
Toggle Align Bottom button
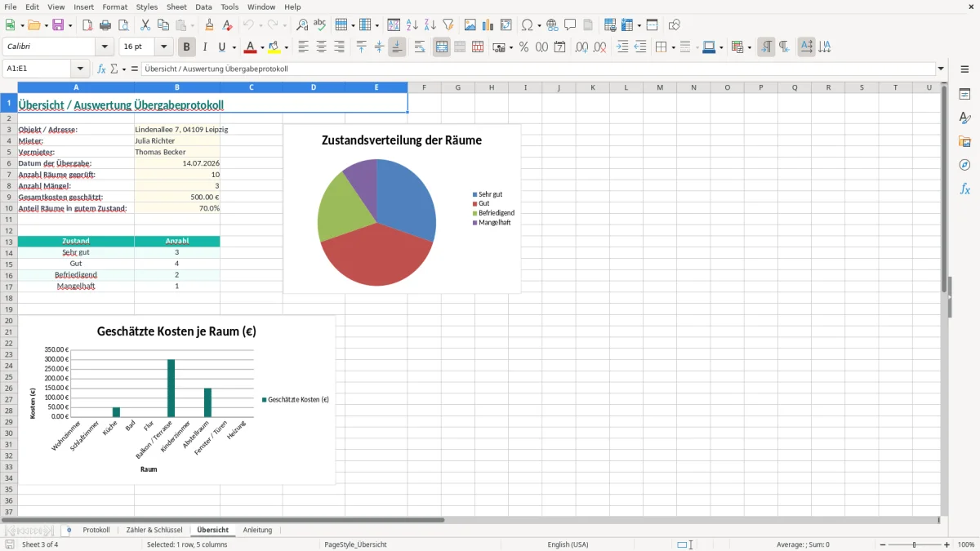397,47
